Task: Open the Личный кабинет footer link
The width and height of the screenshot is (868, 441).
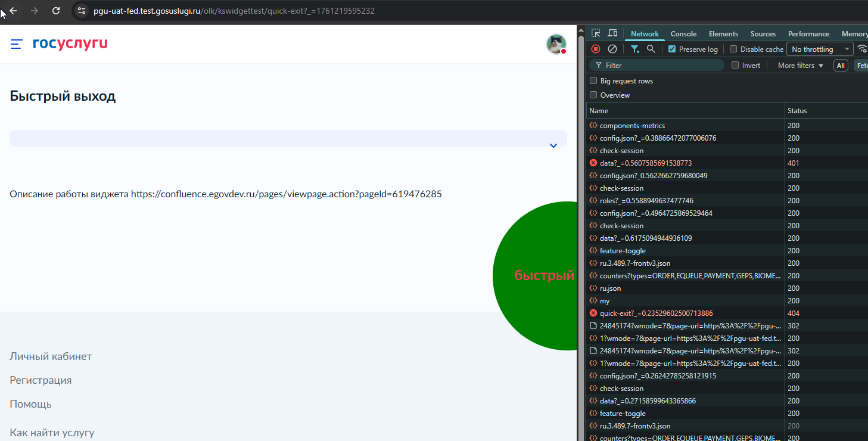Action: pyautogui.click(x=51, y=356)
